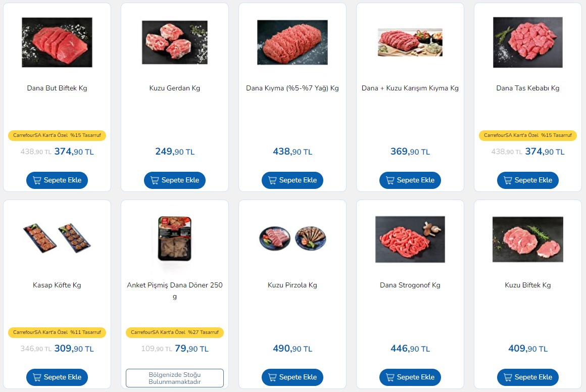Click %15 Tasarruf badge on Dana Tas Kebabı
This screenshot has width=586, height=392.
pos(528,135)
